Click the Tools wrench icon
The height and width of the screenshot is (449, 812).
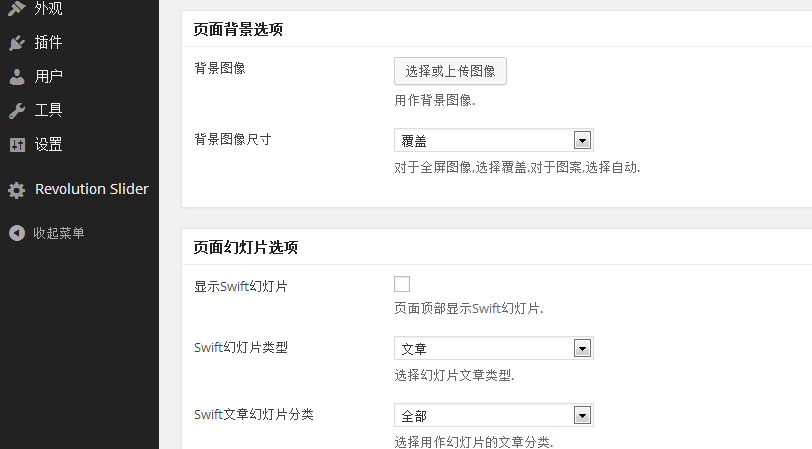pos(17,110)
